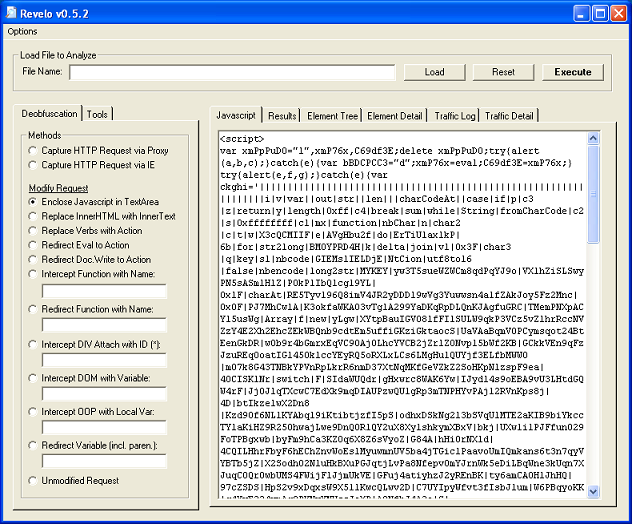Image resolution: width=632 pixels, height=524 pixels.
Task: Select Redirect Eval to Action option
Action: point(33,245)
